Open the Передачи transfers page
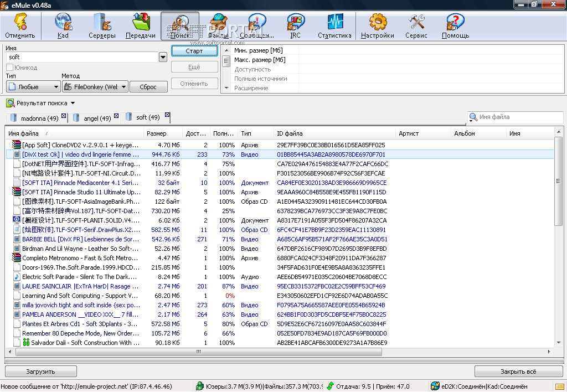Viewport: 567px width, 392px height. (x=141, y=25)
